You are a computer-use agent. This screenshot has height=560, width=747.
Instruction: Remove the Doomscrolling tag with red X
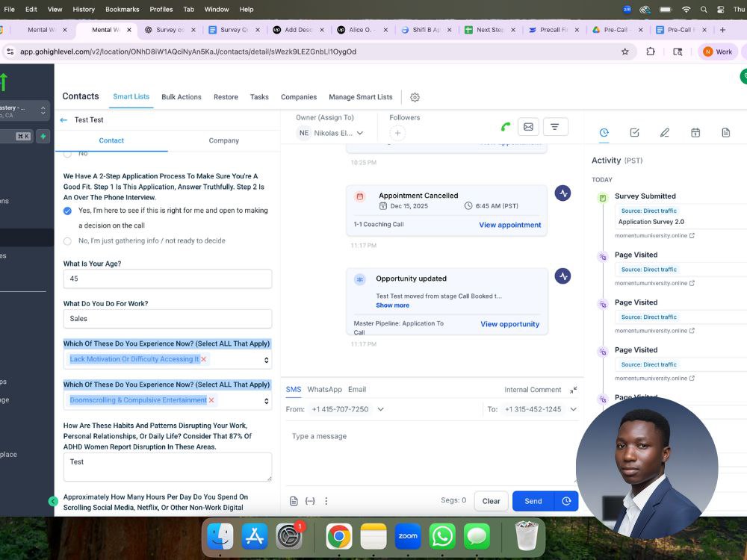[211, 400]
